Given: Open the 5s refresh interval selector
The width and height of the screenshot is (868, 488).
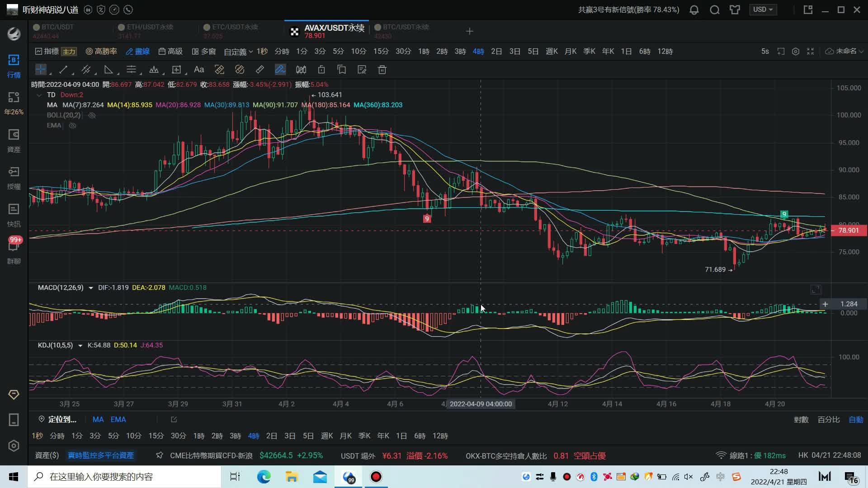Looking at the screenshot, I should coord(765,52).
